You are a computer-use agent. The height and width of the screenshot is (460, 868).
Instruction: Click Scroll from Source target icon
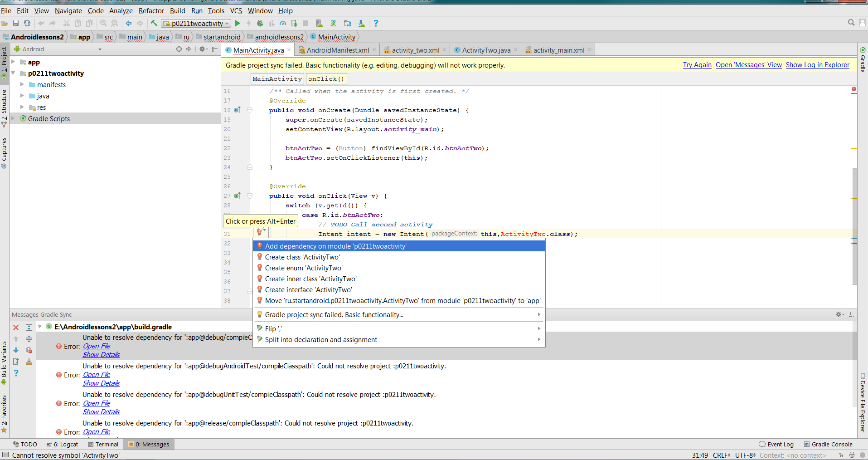click(x=179, y=49)
